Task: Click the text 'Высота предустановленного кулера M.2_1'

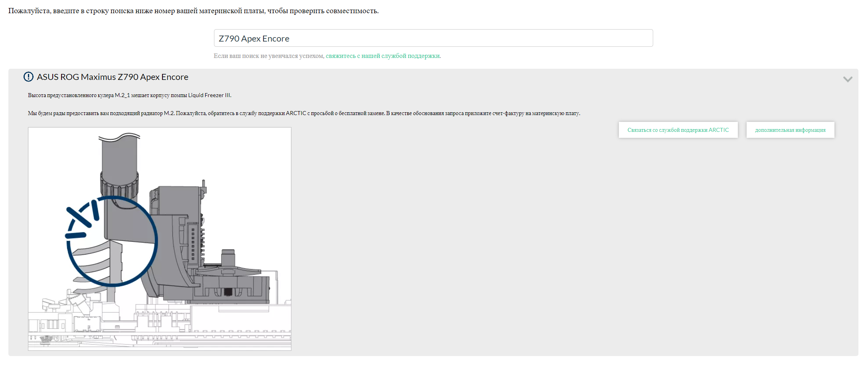Action: (79, 95)
